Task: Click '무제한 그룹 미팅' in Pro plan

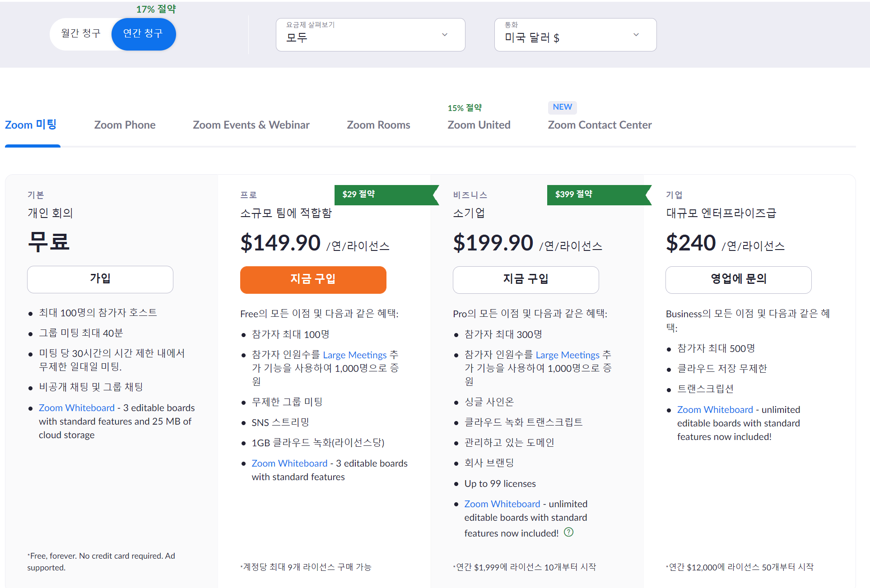Action: (x=287, y=402)
